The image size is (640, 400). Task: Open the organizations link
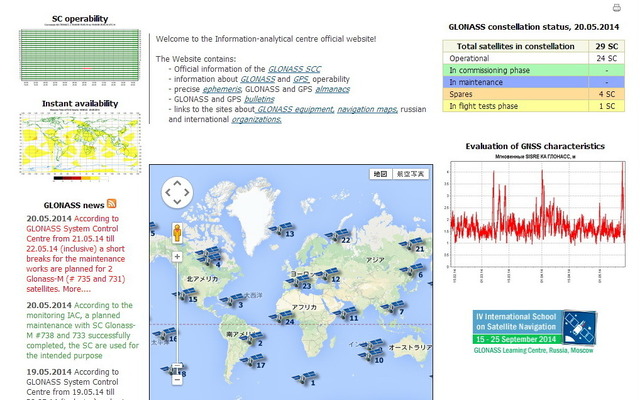pyautogui.click(x=256, y=120)
